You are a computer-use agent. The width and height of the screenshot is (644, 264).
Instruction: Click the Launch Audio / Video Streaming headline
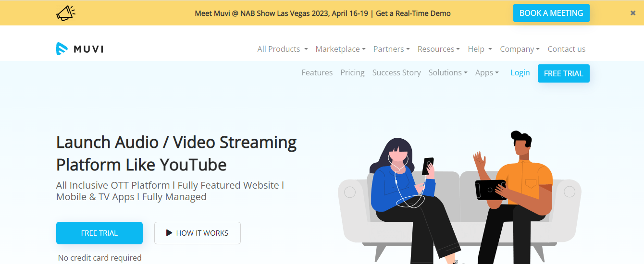[x=176, y=153]
